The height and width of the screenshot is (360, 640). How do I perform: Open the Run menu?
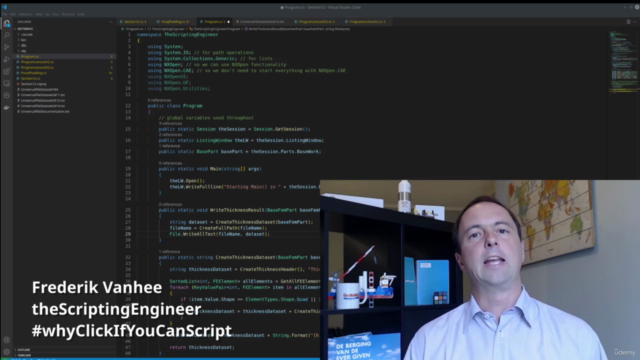pos(56,14)
